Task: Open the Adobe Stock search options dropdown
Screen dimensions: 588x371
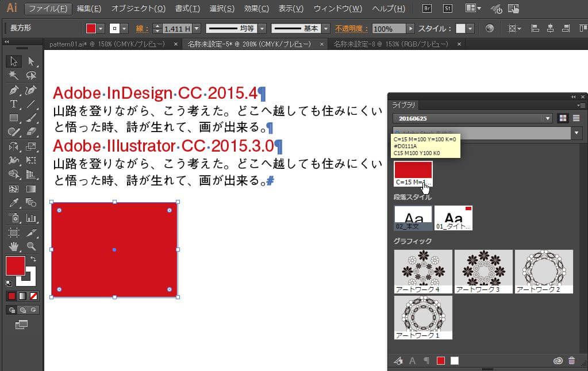Action: pos(577,133)
